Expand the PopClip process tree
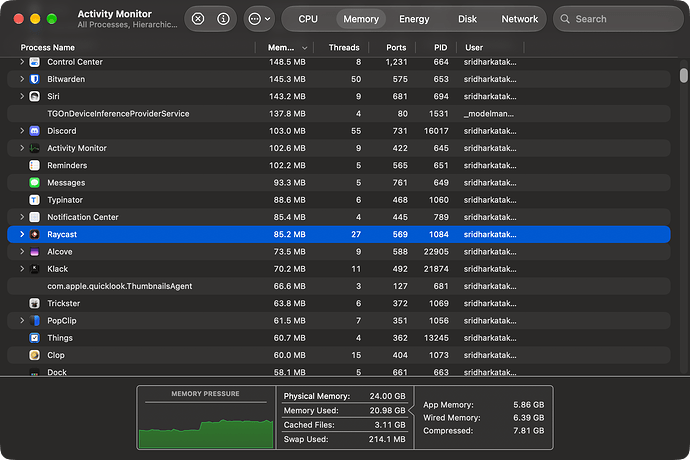The height and width of the screenshot is (460, 690). point(22,320)
